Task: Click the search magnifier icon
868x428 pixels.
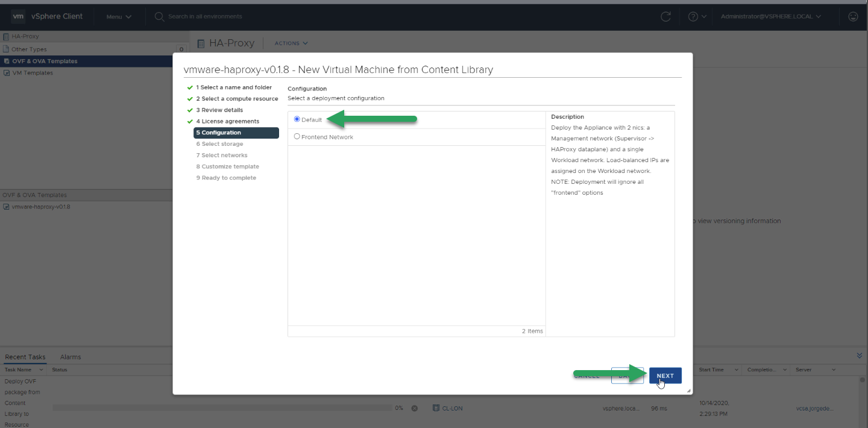Action: click(x=160, y=17)
